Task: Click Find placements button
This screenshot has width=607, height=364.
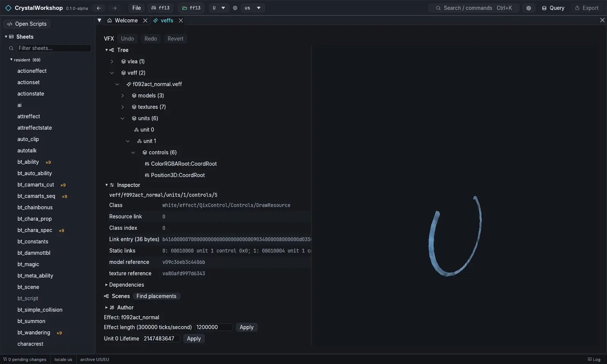Action: 156,296
